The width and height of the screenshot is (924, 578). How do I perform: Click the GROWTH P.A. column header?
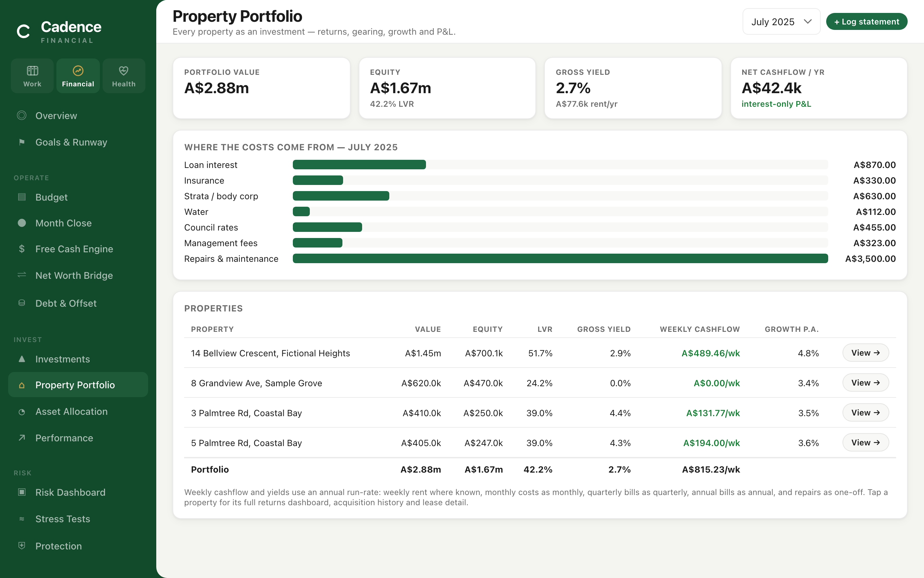792,329
